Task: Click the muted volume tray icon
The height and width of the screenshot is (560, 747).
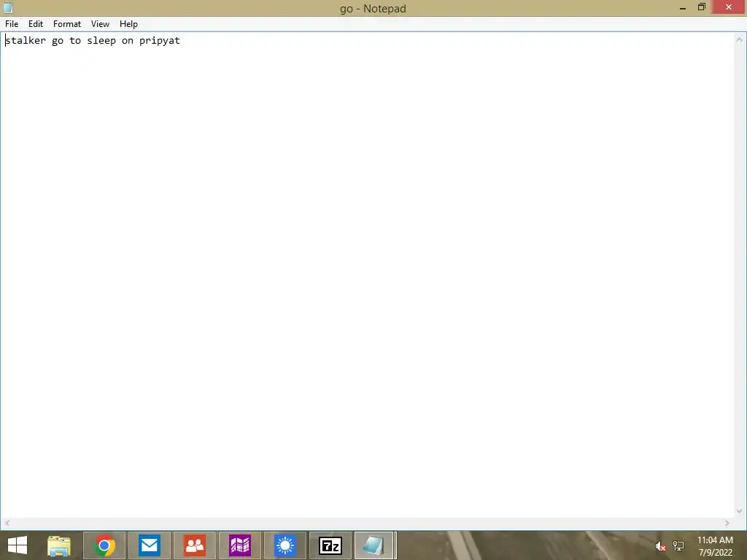Action: [660, 546]
